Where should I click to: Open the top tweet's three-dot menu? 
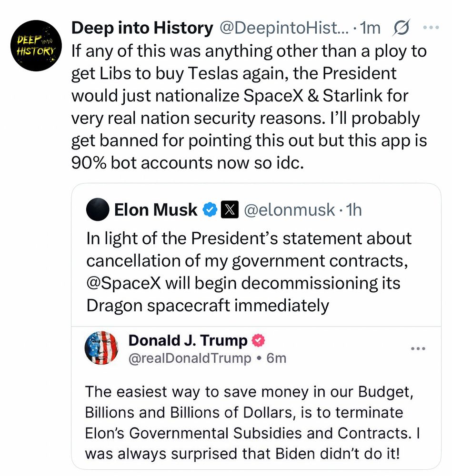[x=431, y=28]
